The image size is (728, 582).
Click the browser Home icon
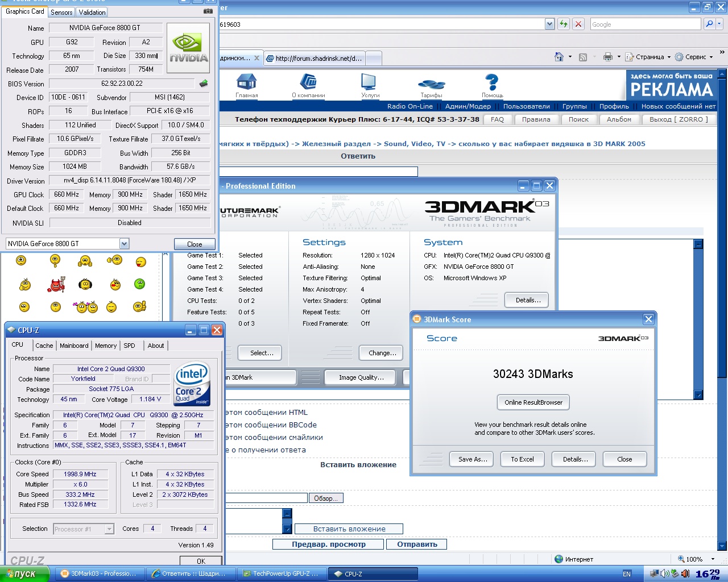(559, 57)
